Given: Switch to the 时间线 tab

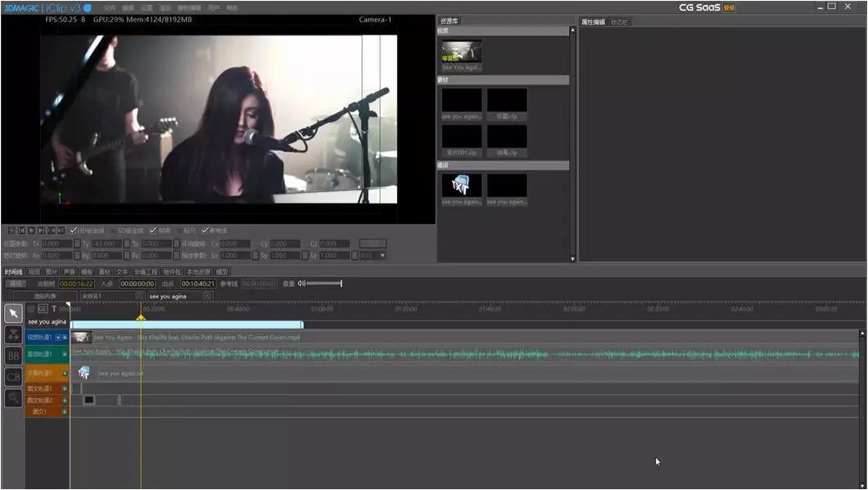Looking at the screenshot, I should point(13,272).
